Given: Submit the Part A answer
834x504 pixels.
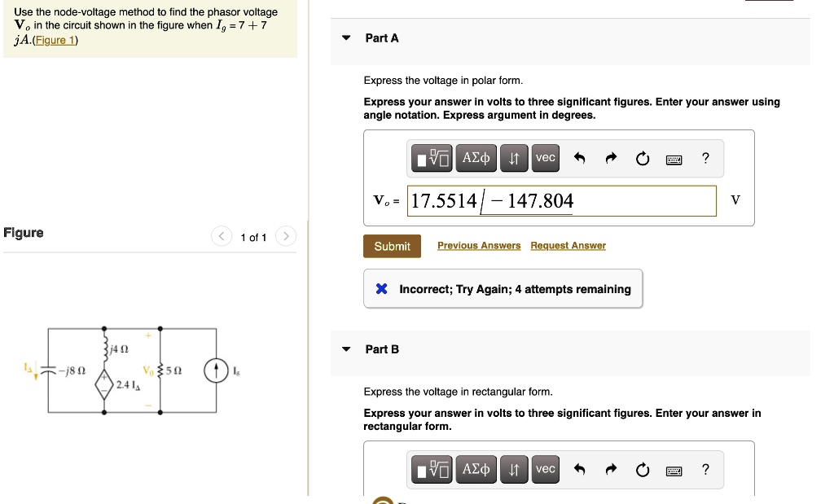Looking at the screenshot, I should [392, 246].
